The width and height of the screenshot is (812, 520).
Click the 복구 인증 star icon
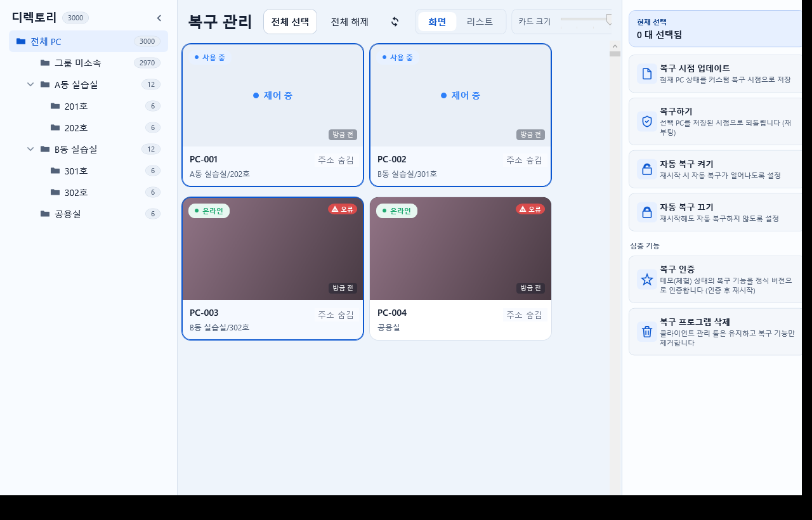coord(647,279)
